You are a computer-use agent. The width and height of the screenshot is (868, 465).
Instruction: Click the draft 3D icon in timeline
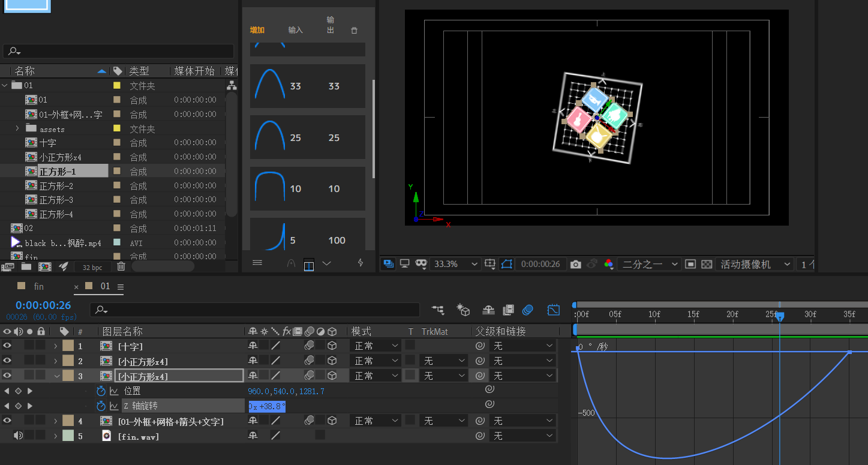[x=463, y=310]
